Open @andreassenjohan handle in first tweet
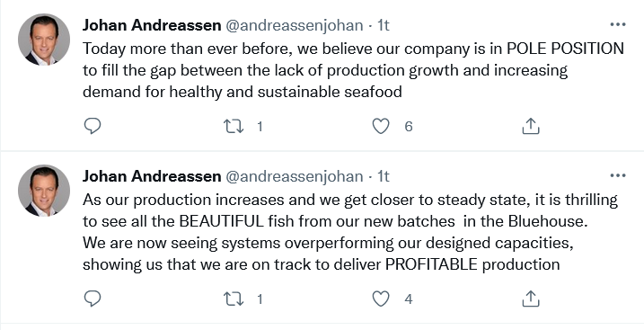The height and width of the screenshot is (330, 644). point(295,26)
